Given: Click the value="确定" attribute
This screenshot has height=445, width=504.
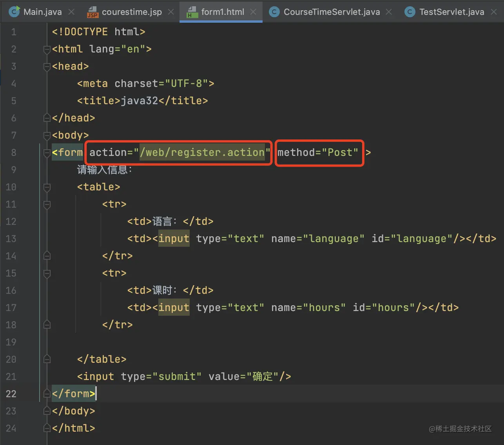Looking at the screenshot, I should (243, 376).
